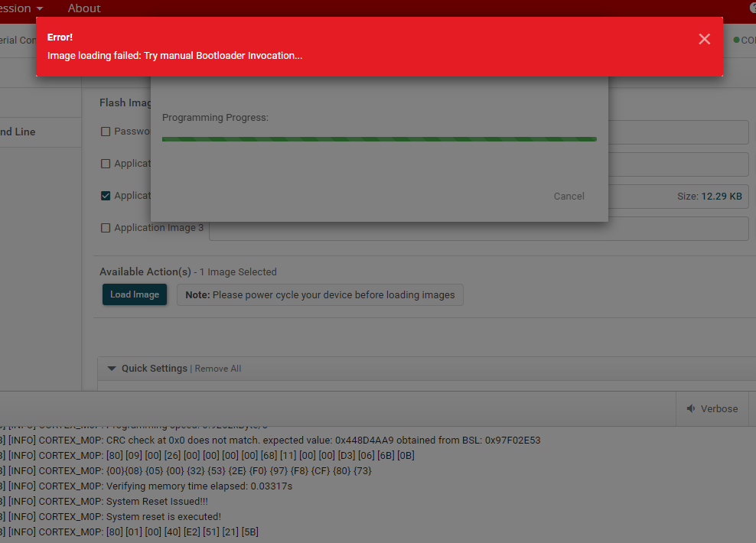This screenshot has width=756, height=543.
Task: Cancel the programming progress dialog
Action: click(x=569, y=196)
